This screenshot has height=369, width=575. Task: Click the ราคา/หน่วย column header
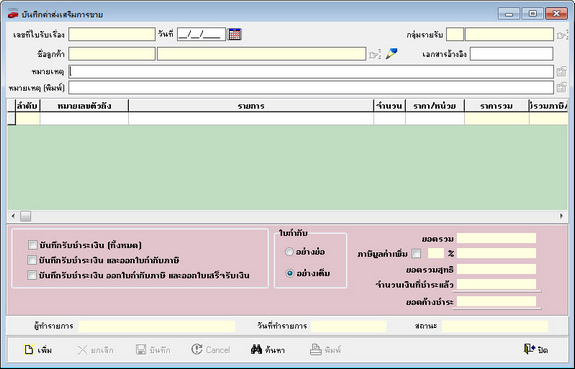[x=435, y=106]
